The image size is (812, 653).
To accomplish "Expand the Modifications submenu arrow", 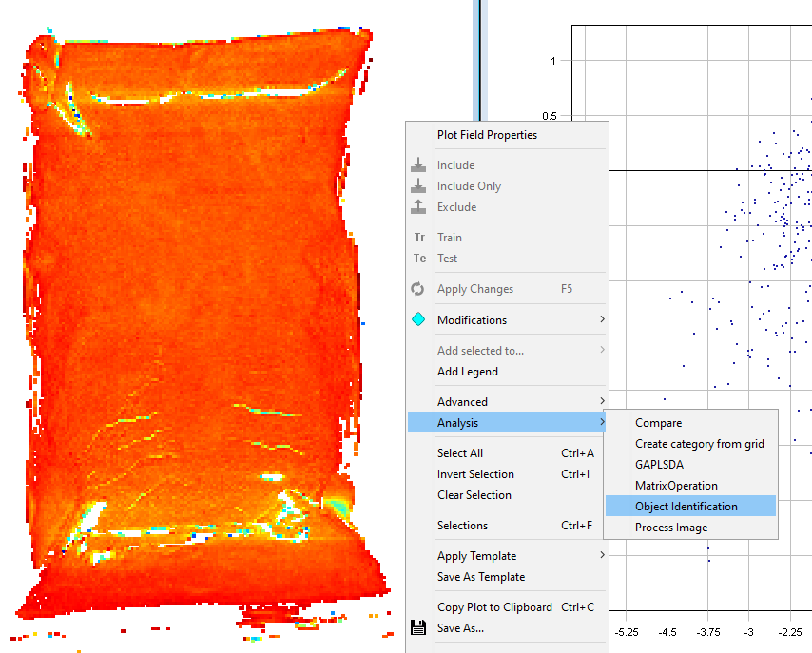I will [x=601, y=320].
